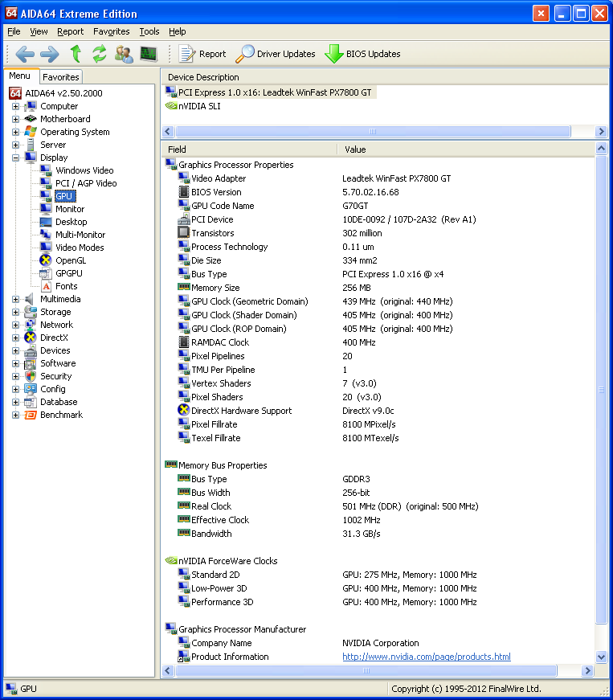Select the PCI / AGP Video icon
Screen dimensions: 613x700
point(46,183)
